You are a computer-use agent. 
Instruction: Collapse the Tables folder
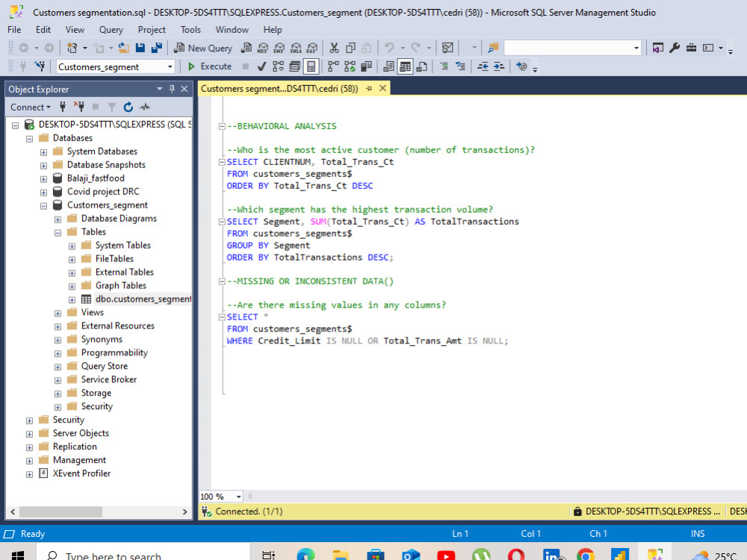point(58,233)
